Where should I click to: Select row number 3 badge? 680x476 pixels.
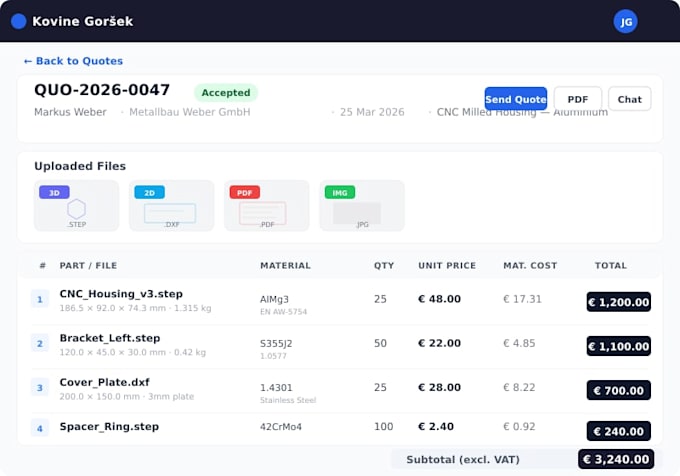40,387
